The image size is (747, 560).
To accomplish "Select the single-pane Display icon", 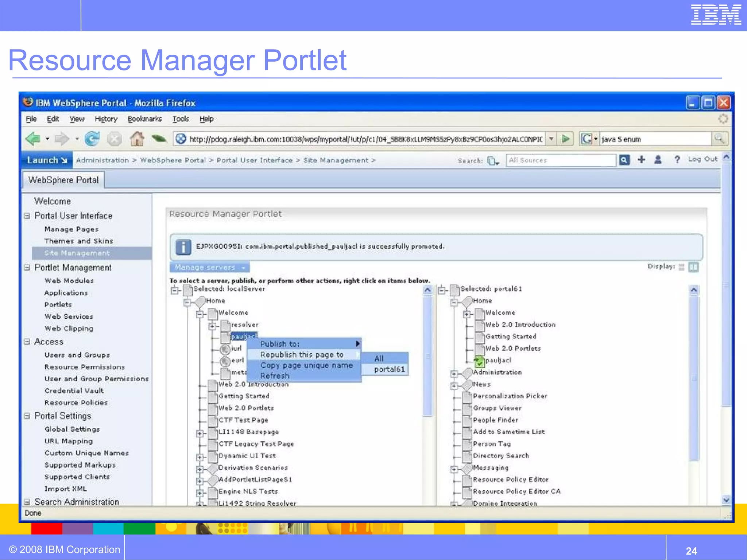I will [x=681, y=267].
